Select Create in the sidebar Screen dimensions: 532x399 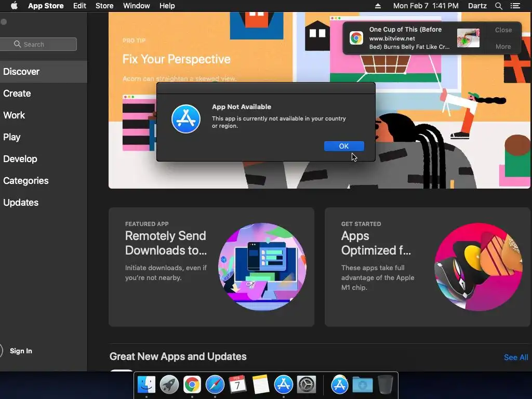click(44, 94)
